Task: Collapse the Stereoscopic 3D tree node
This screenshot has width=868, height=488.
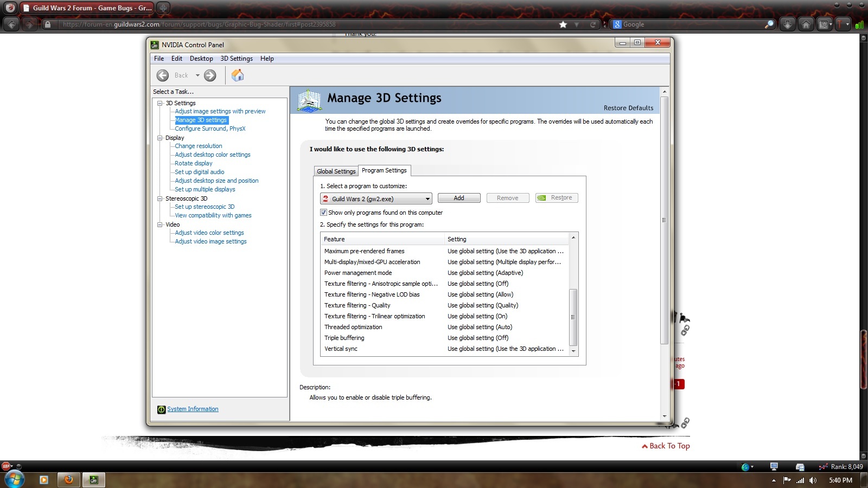Action: pos(160,198)
